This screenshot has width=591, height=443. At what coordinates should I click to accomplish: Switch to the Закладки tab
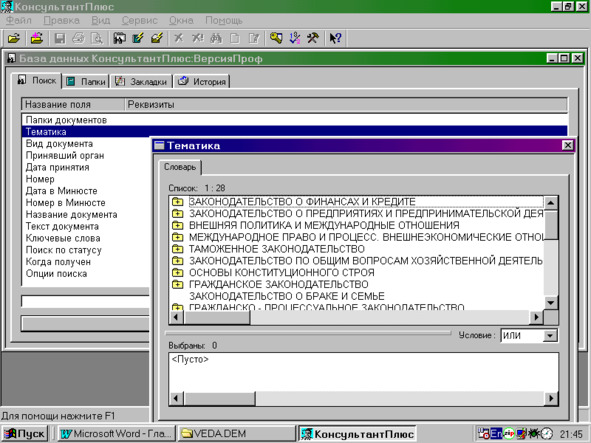tap(141, 81)
